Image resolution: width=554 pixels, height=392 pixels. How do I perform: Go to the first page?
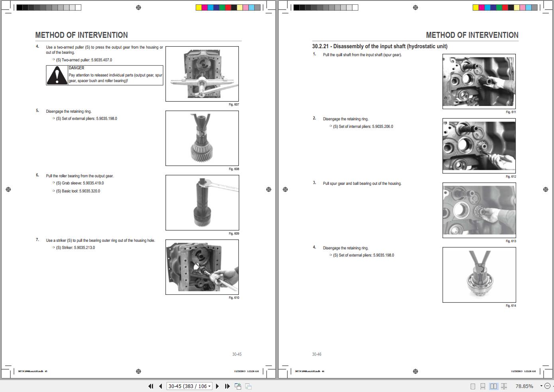(151, 386)
